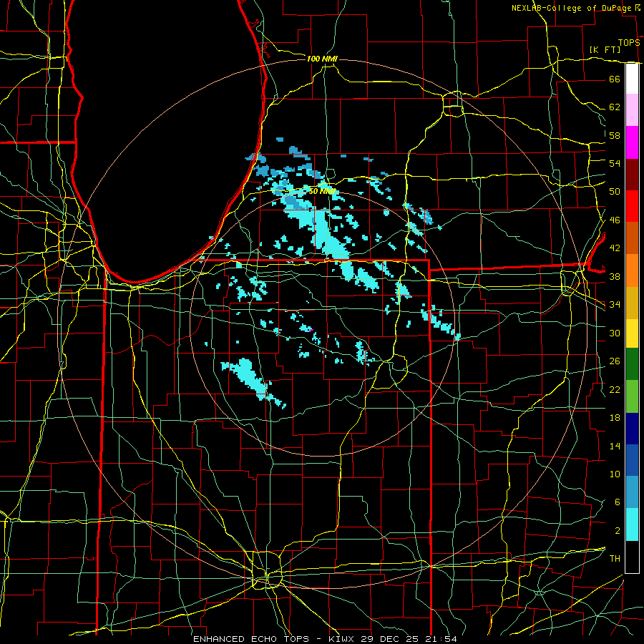Click the white swatch in the tops legend

click(632, 79)
